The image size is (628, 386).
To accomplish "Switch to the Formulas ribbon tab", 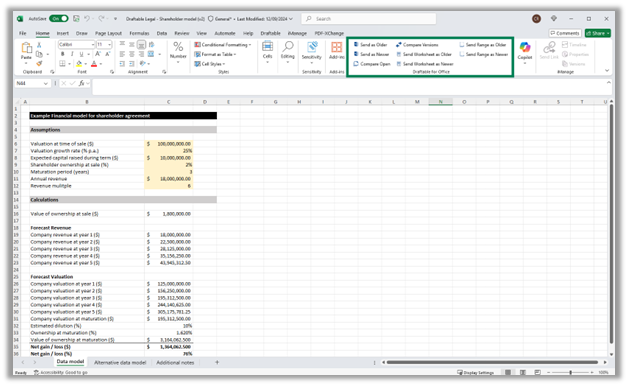I will click(x=139, y=33).
